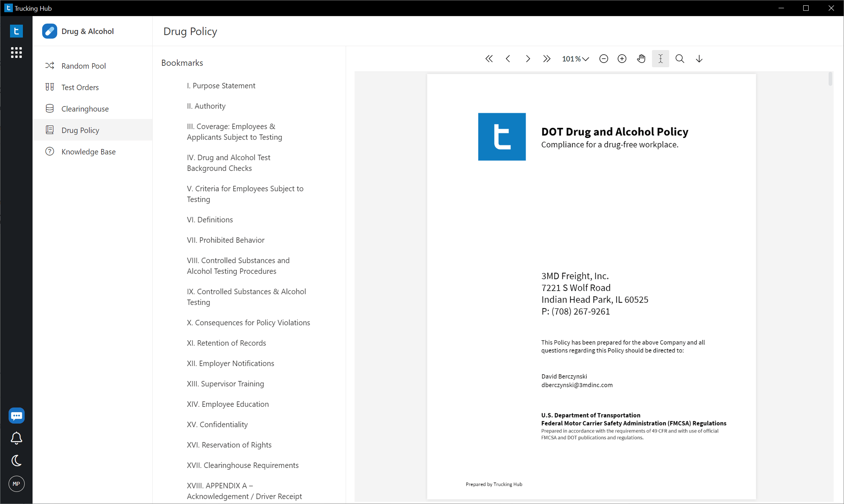Open bookmark IX. Controlled Substances & Alcohol Testing
The width and height of the screenshot is (844, 504).
(x=247, y=297)
